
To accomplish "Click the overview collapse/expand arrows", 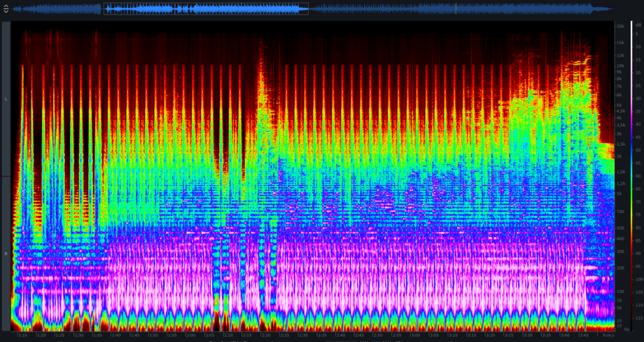I will tap(6, 9).
